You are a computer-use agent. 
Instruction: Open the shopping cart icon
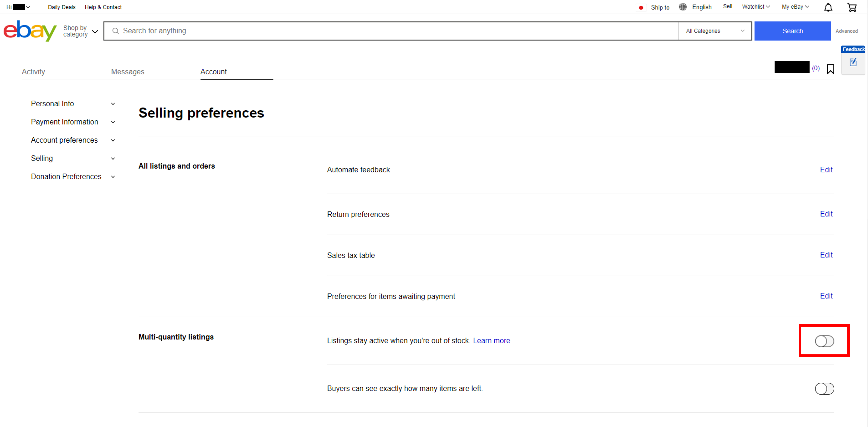[x=851, y=7]
